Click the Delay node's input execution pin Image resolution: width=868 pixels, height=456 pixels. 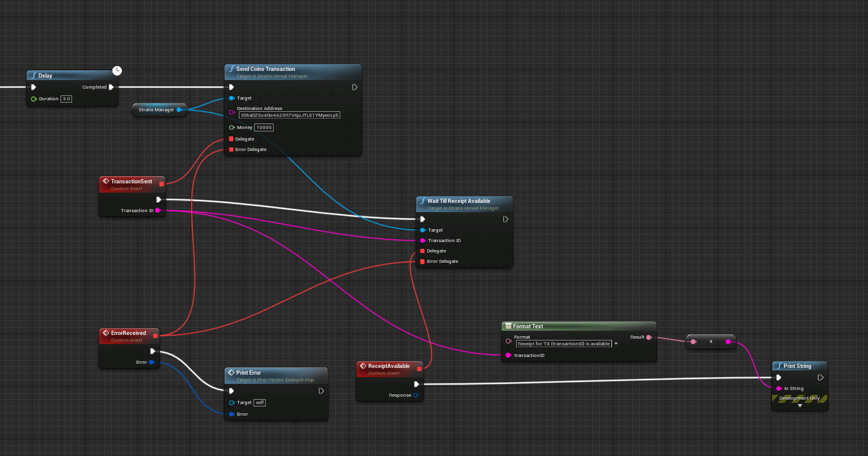point(34,87)
